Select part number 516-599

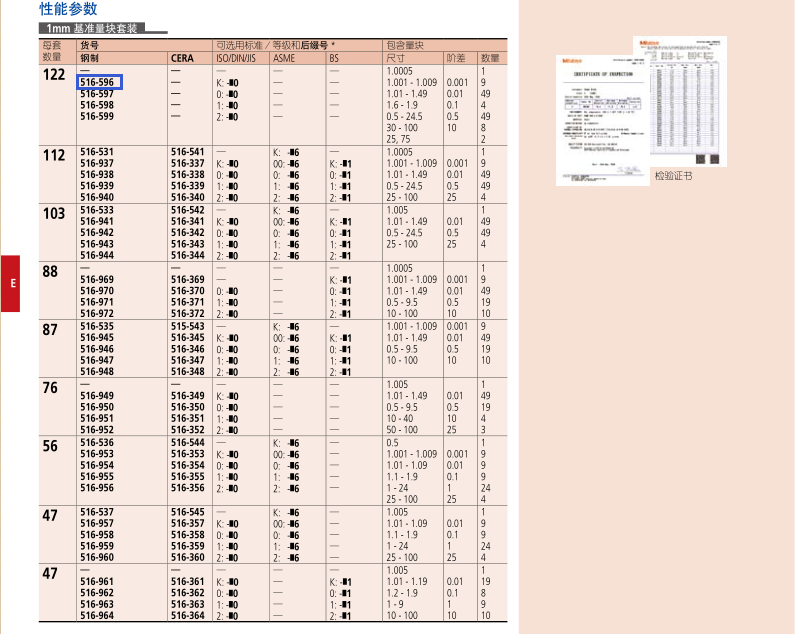click(97, 116)
